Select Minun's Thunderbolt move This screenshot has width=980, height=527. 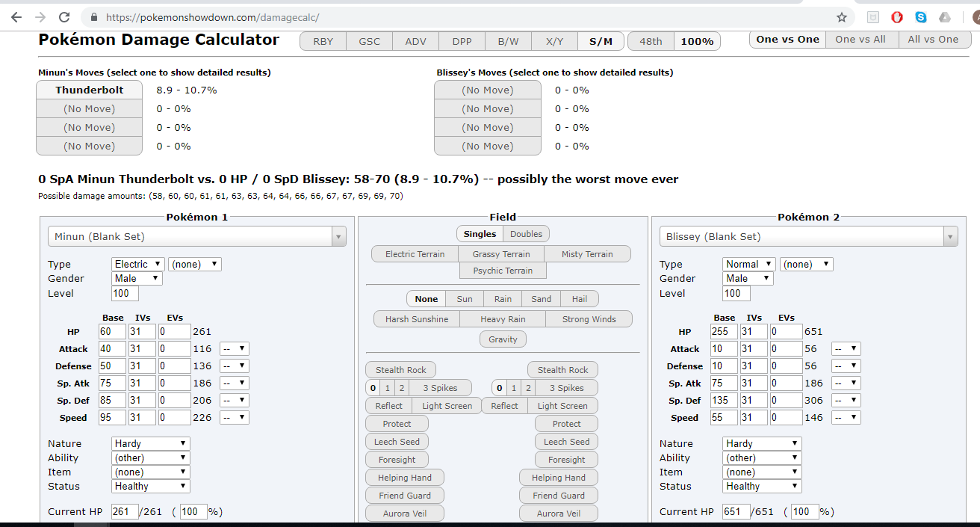point(90,90)
